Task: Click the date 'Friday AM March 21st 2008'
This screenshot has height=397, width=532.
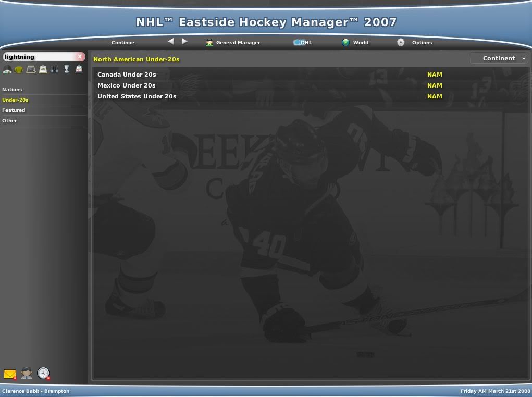Action: tap(495, 391)
